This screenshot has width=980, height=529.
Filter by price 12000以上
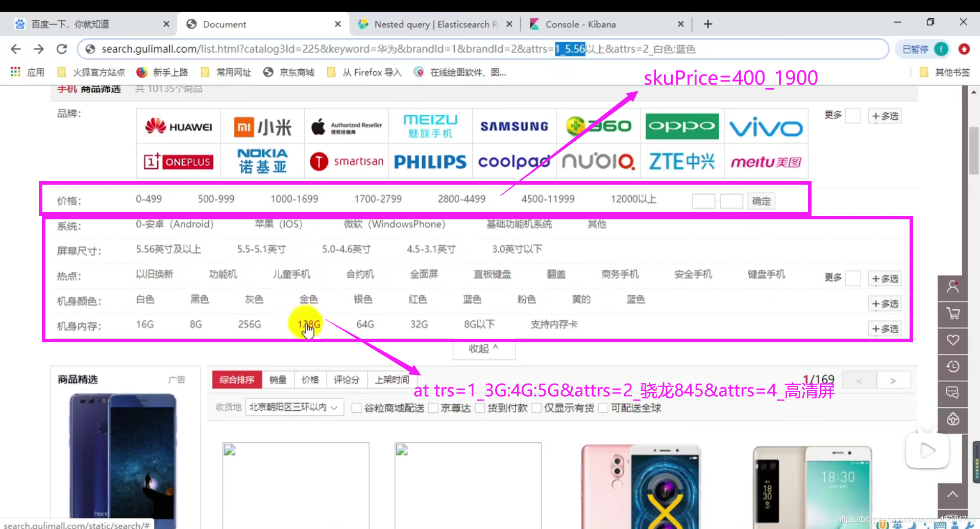coord(633,199)
